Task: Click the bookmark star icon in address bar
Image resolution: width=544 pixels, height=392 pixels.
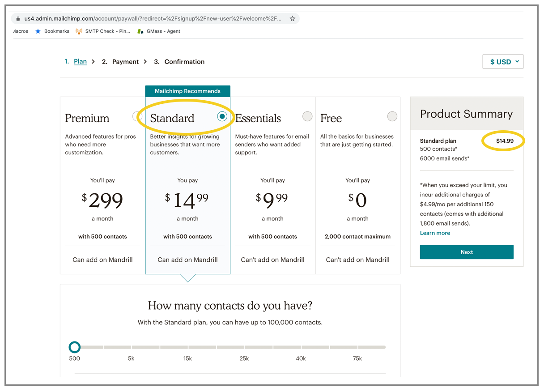Action: [293, 19]
